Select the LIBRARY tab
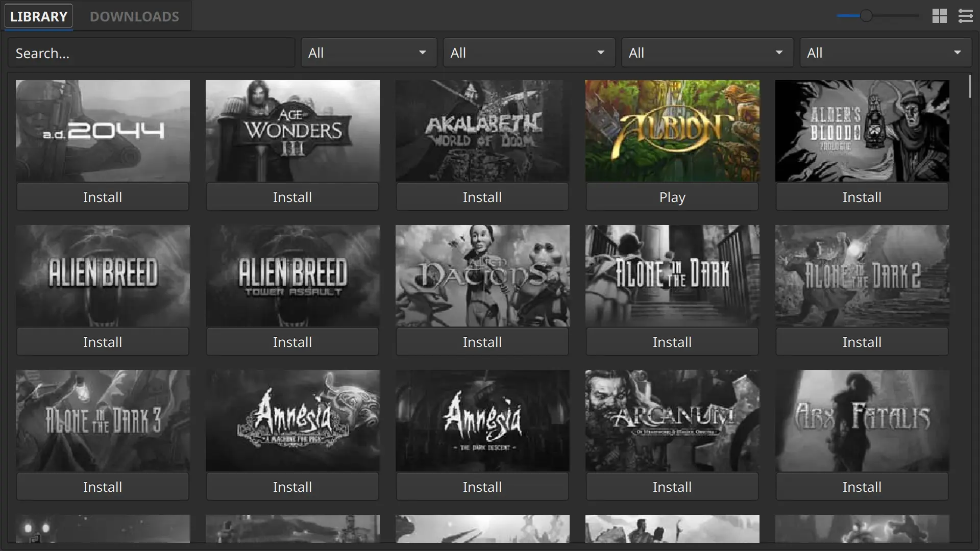This screenshot has width=980, height=551. [x=39, y=16]
